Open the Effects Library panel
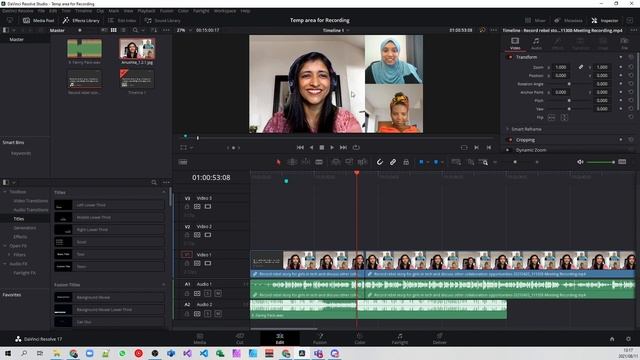The image size is (640, 360). click(x=81, y=20)
